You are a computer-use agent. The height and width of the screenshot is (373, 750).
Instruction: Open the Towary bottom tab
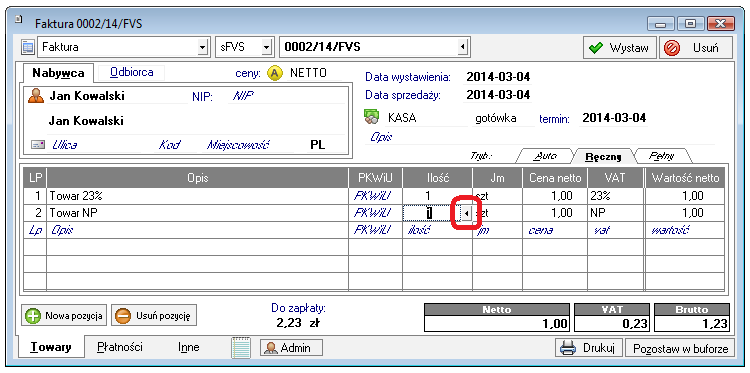pos(50,347)
